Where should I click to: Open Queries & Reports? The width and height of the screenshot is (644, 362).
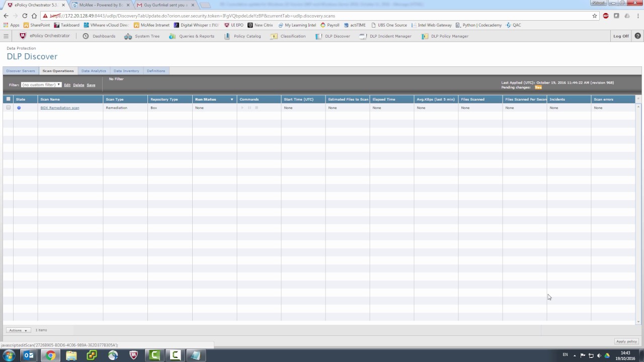(x=192, y=36)
